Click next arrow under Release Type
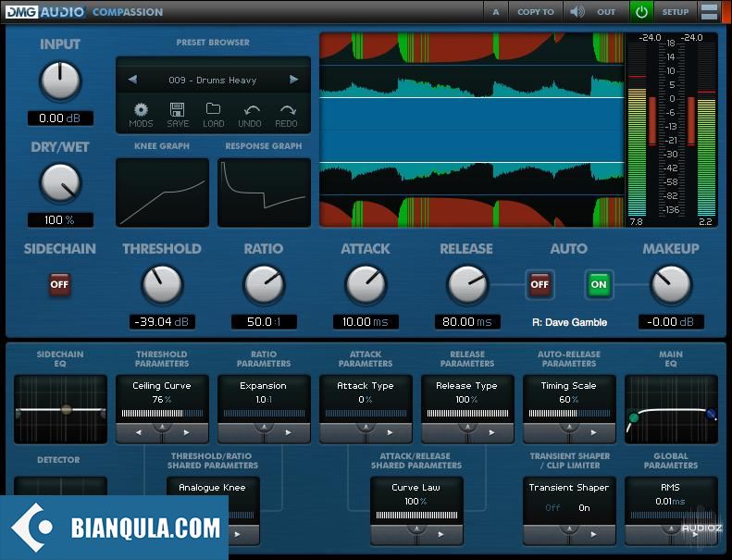The image size is (732, 560). 491,432
